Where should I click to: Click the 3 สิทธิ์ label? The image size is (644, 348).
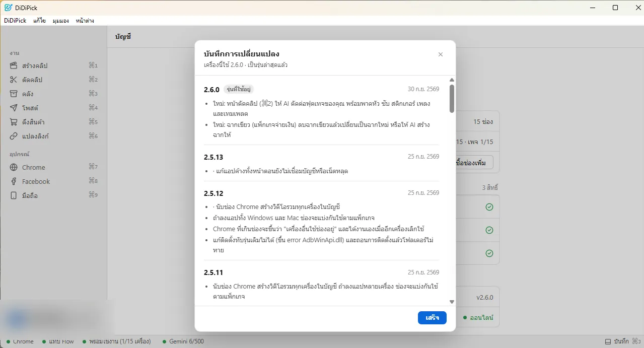[490, 187]
